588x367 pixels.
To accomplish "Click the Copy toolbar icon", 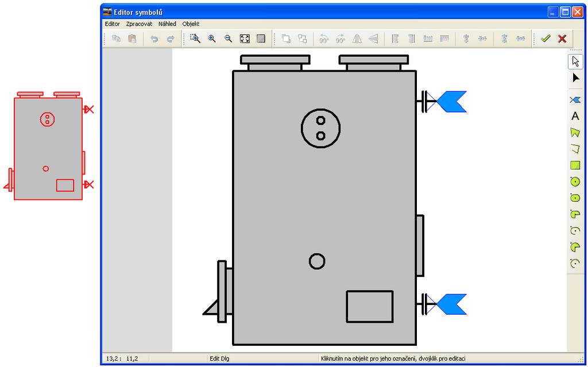I will point(116,38).
